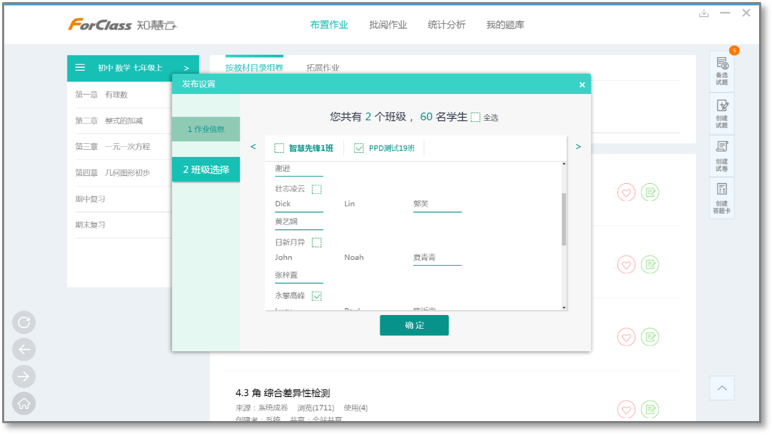Click the download icon in title bar

[x=704, y=13]
